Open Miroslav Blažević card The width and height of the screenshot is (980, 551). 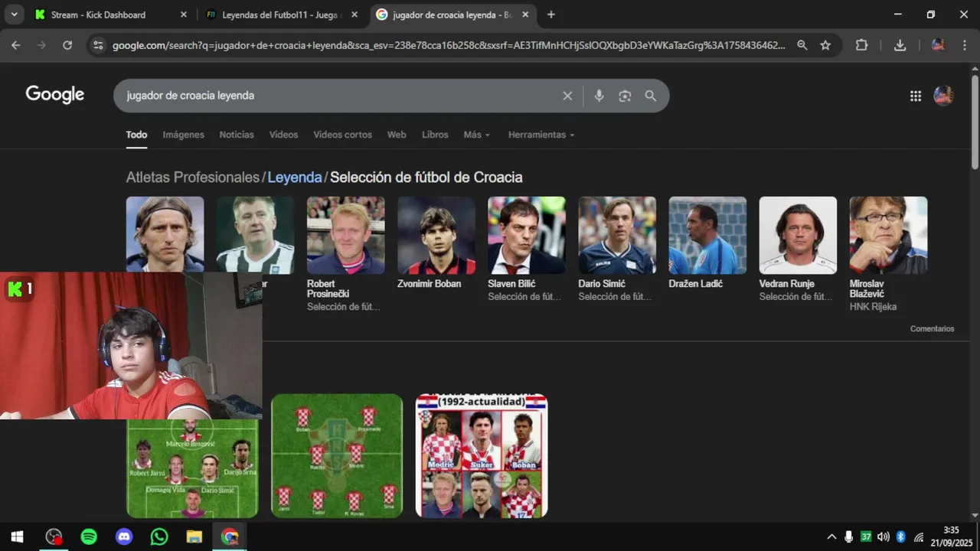click(888, 254)
